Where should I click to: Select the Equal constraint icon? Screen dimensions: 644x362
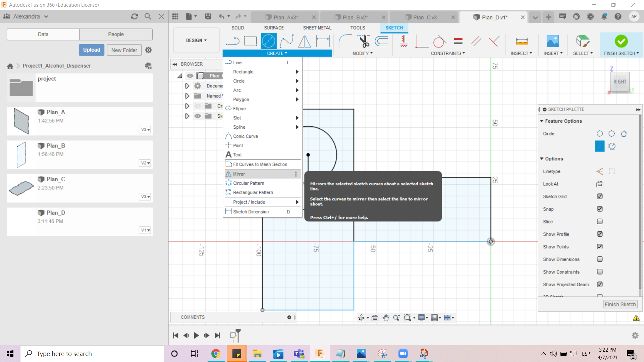tap(458, 41)
